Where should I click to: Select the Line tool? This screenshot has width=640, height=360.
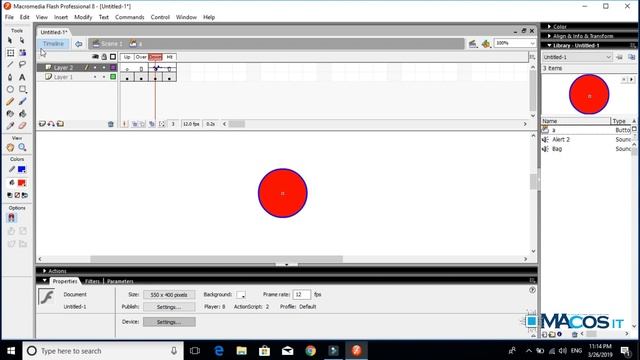pyautogui.click(x=10, y=64)
